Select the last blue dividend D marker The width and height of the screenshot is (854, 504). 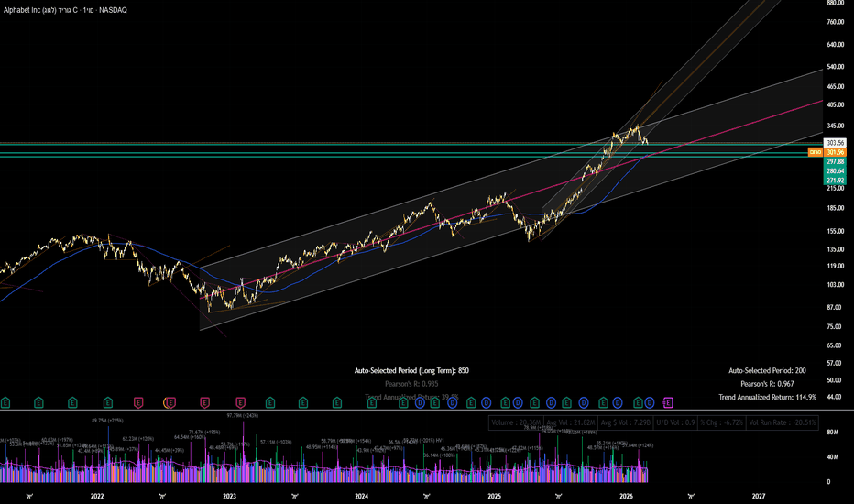[x=650, y=402]
